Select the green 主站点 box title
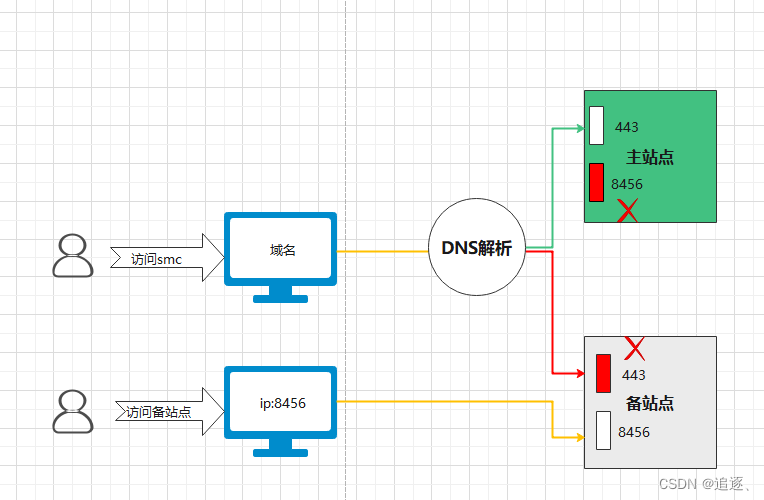Image resolution: width=764 pixels, height=500 pixels. [650, 157]
